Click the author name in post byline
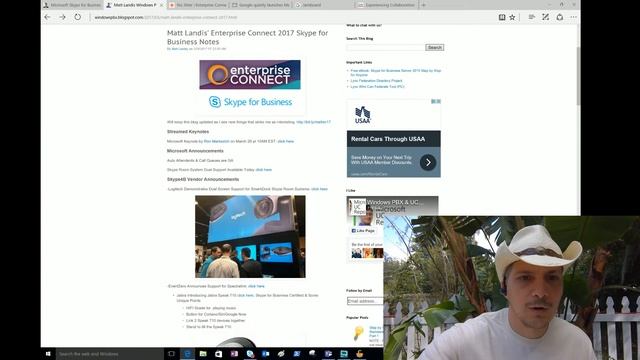Image resolution: width=640 pixels, height=360 pixels. pyautogui.click(x=180, y=49)
